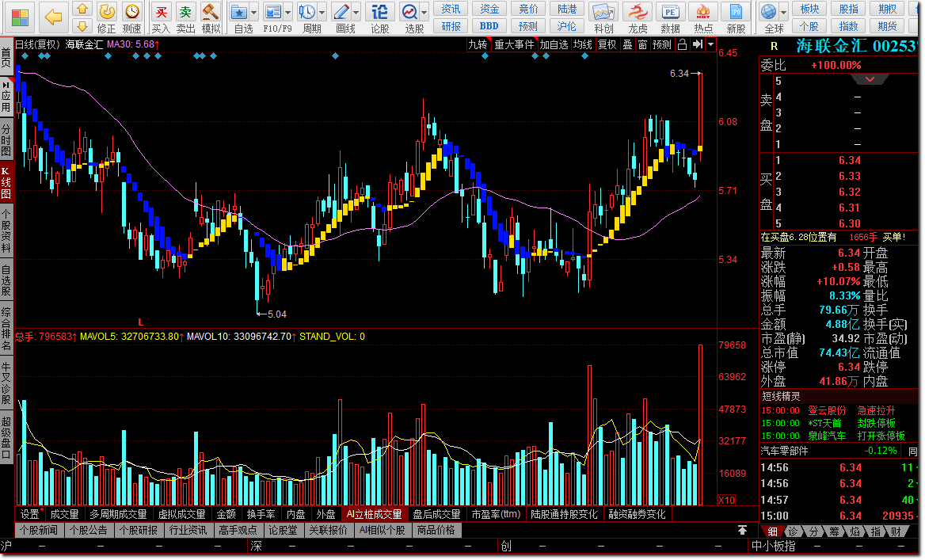Click the jump-to-end arrow icon on chart

point(698,44)
